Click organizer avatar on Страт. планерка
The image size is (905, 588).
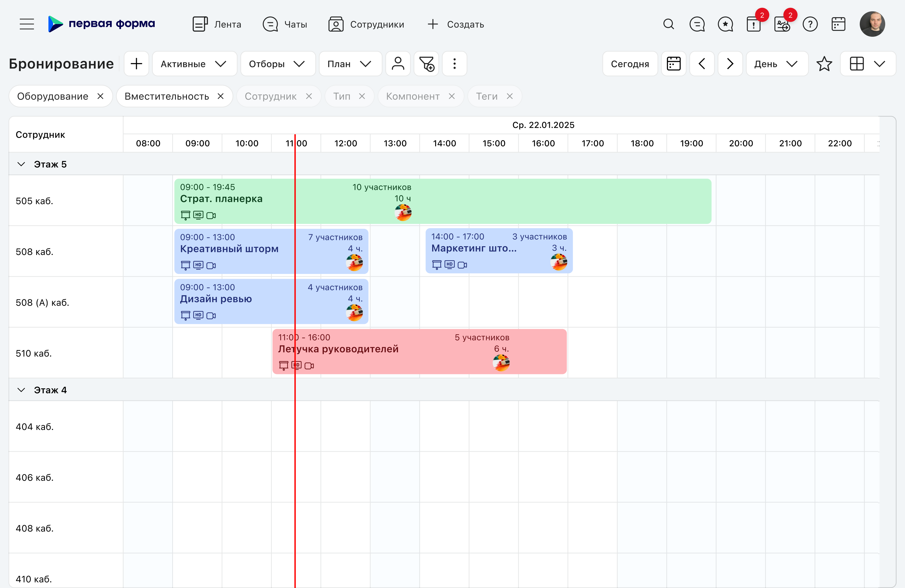(x=403, y=213)
